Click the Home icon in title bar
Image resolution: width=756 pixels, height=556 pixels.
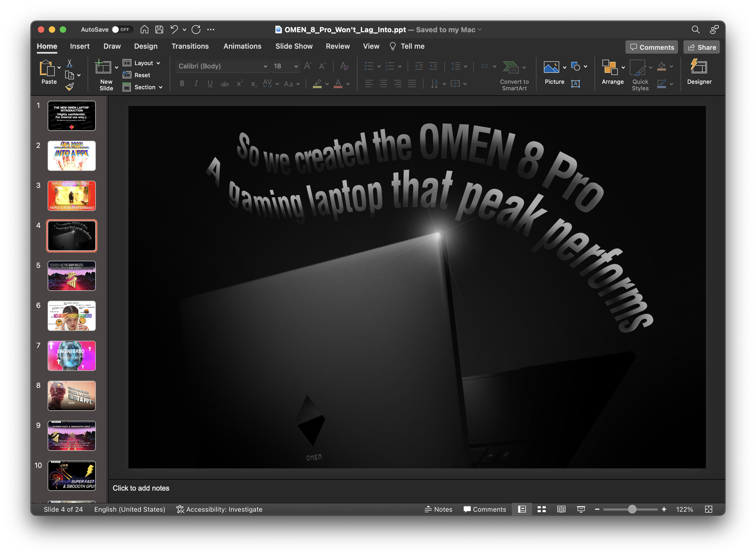[x=144, y=30]
